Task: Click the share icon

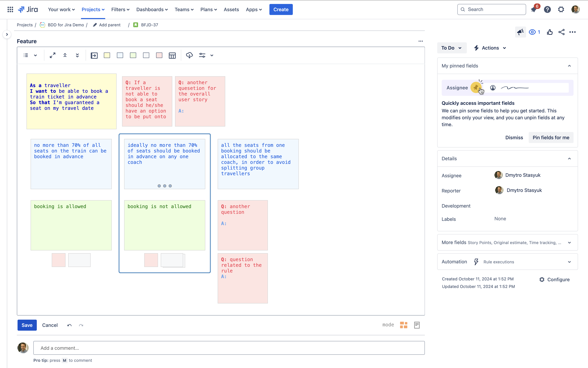Action: [562, 32]
